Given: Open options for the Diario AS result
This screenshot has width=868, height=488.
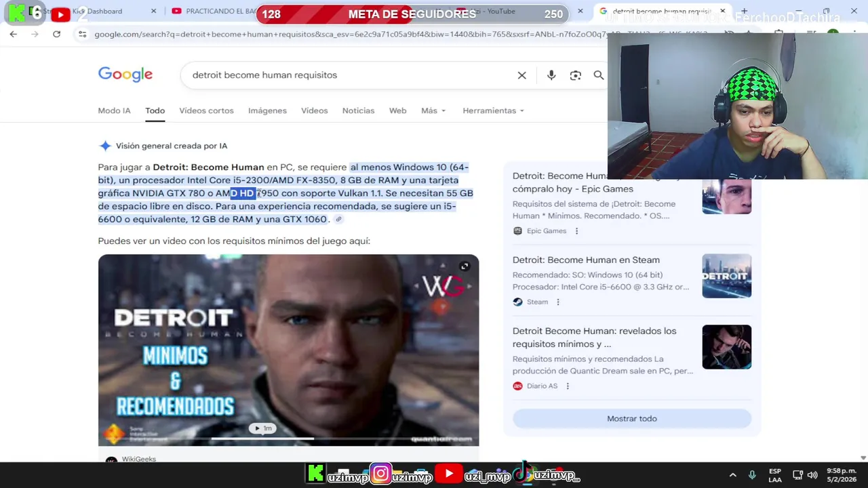Looking at the screenshot, I should 568,386.
